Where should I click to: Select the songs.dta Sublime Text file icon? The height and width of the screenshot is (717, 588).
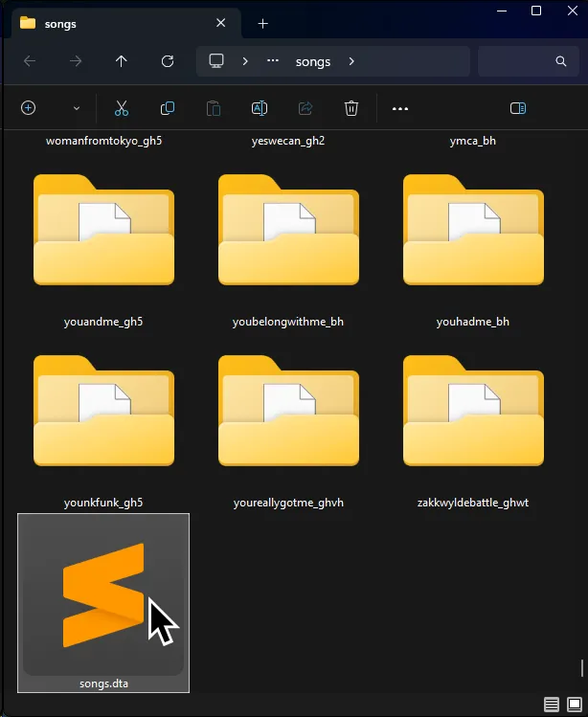[103, 595]
